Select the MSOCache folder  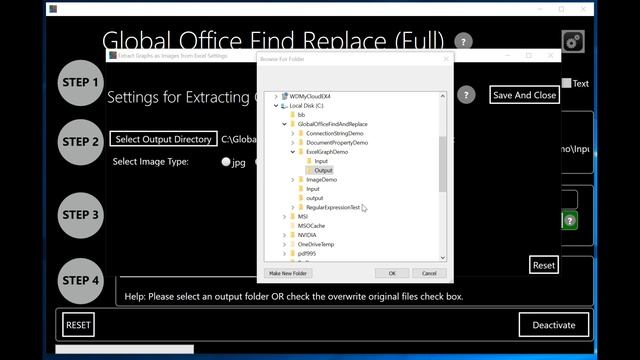point(311,226)
